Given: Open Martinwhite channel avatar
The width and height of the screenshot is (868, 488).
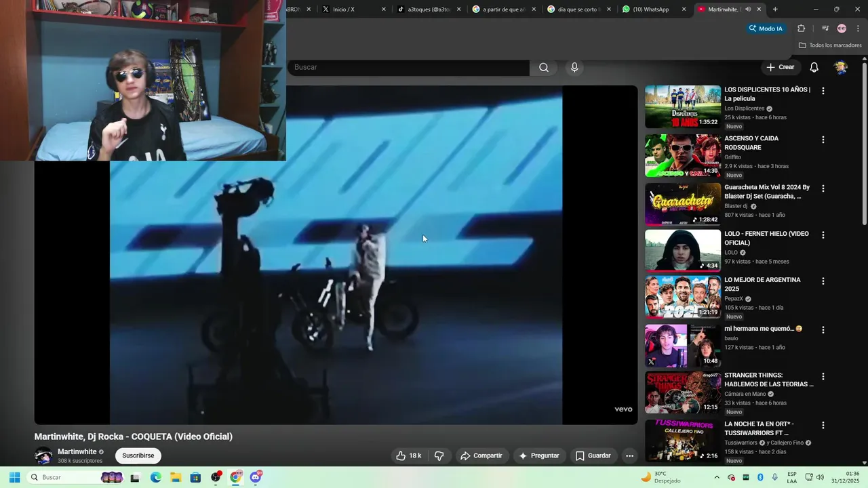Looking at the screenshot, I should point(43,456).
